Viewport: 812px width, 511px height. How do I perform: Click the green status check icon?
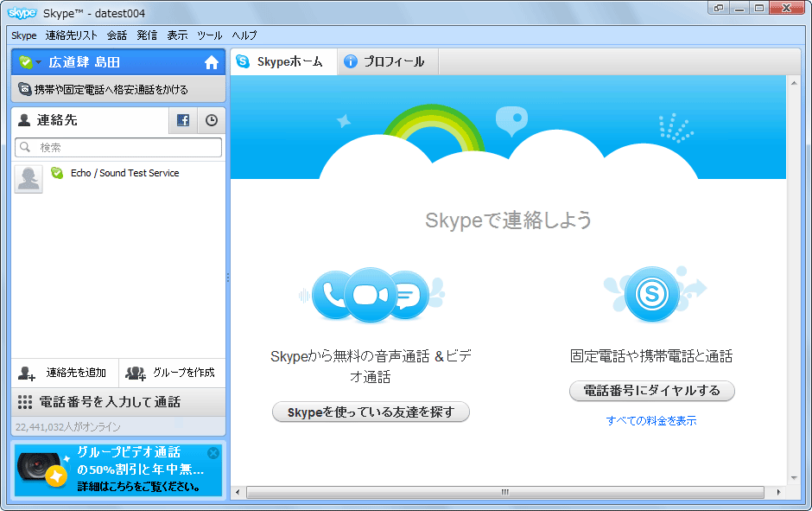tap(25, 62)
